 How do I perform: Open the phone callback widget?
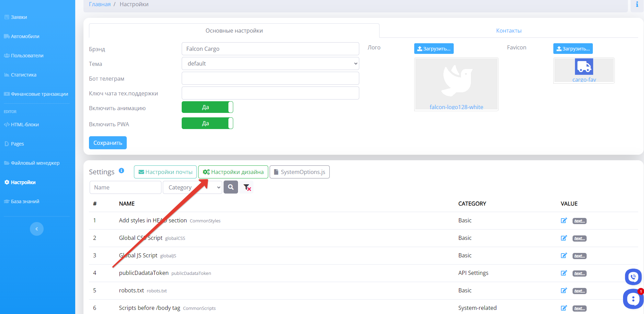(x=633, y=277)
